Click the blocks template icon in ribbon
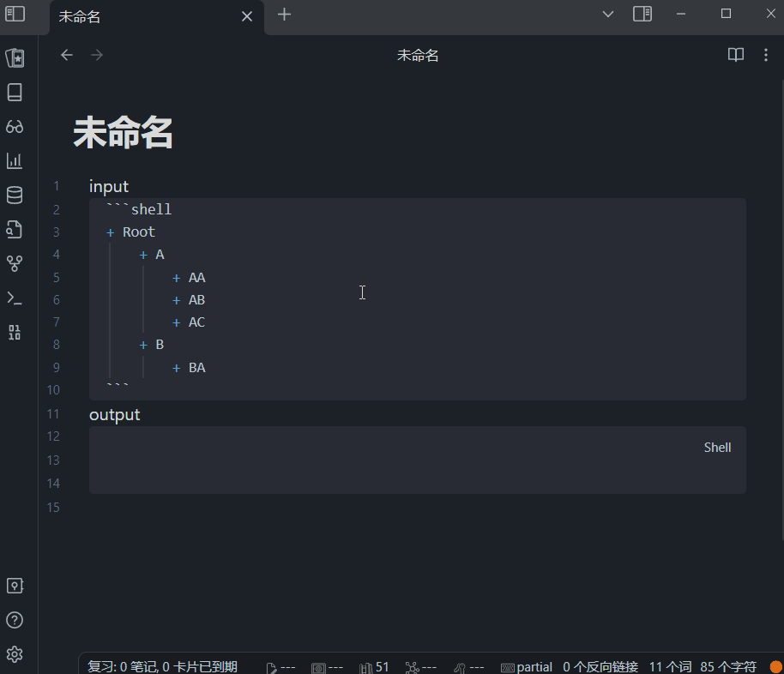The image size is (784, 674). pyautogui.click(x=15, y=332)
